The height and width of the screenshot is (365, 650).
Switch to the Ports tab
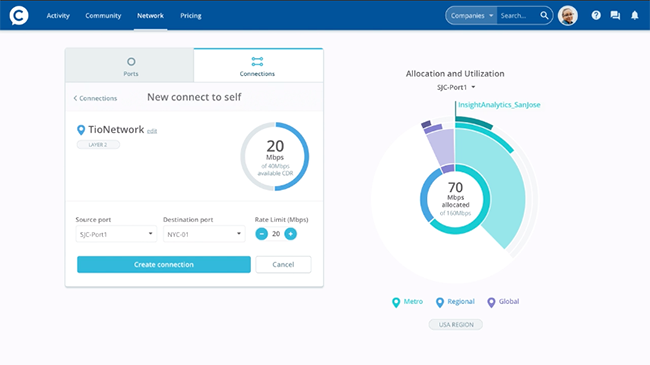pos(130,66)
